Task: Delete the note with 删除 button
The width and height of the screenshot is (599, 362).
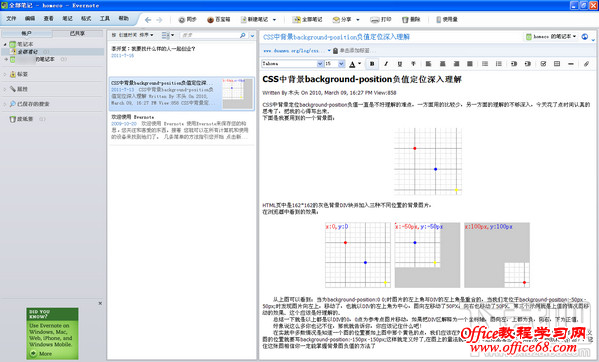Action: coord(411,19)
